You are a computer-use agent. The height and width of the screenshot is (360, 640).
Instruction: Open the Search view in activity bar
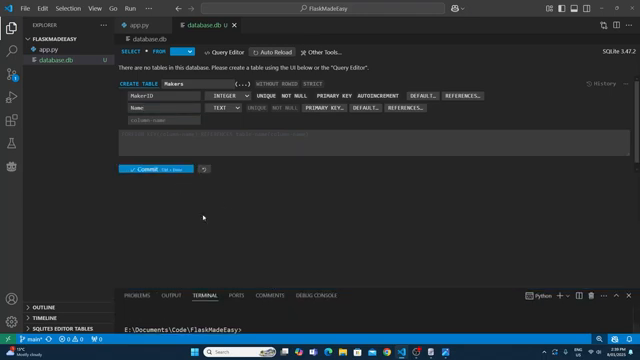point(11,51)
